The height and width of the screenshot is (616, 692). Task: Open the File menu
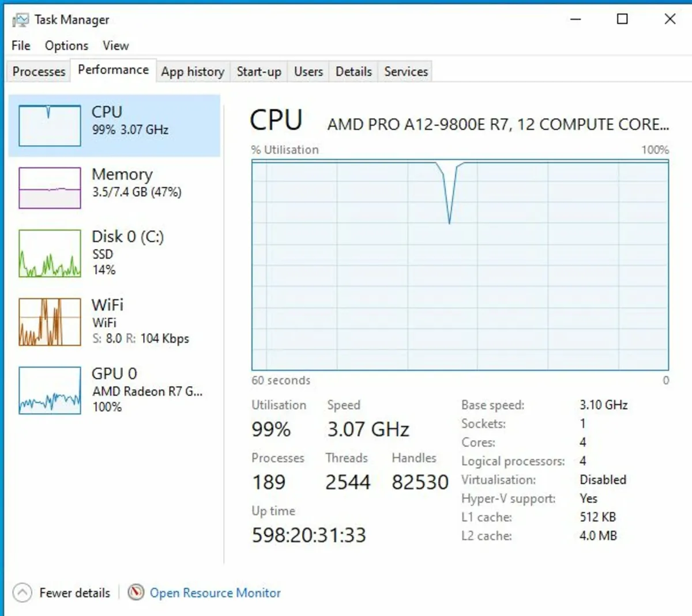pos(20,46)
